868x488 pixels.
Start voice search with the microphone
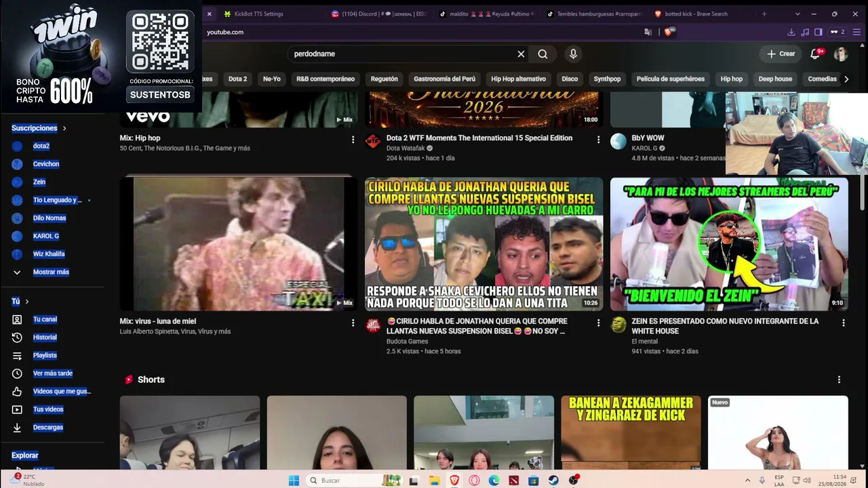573,54
